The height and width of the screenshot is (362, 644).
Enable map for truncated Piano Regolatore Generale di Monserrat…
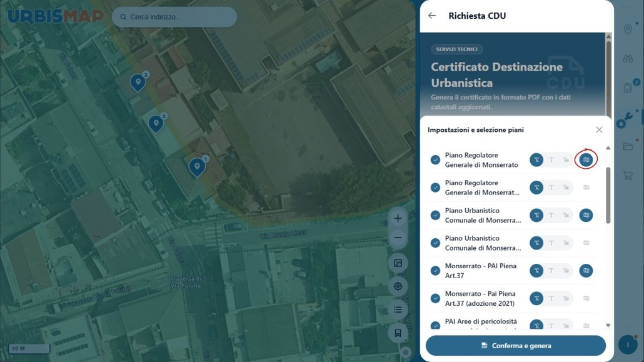click(586, 188)
